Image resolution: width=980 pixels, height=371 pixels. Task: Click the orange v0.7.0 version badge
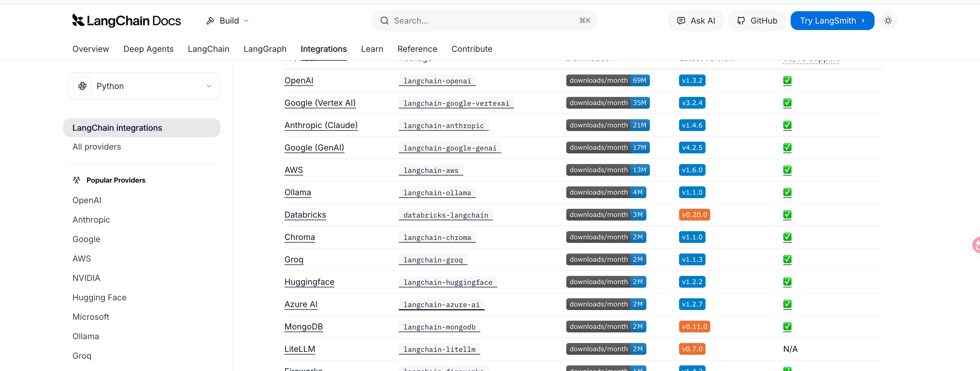[x=692, y=349]
